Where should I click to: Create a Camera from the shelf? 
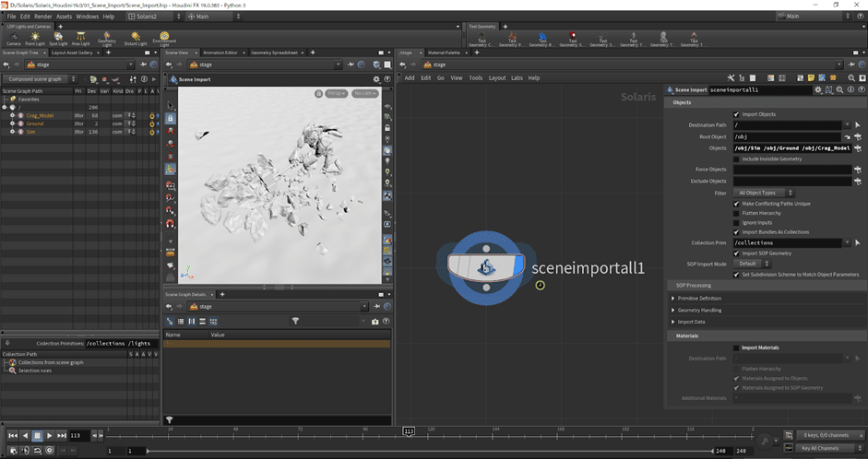[x=14, y=38]
